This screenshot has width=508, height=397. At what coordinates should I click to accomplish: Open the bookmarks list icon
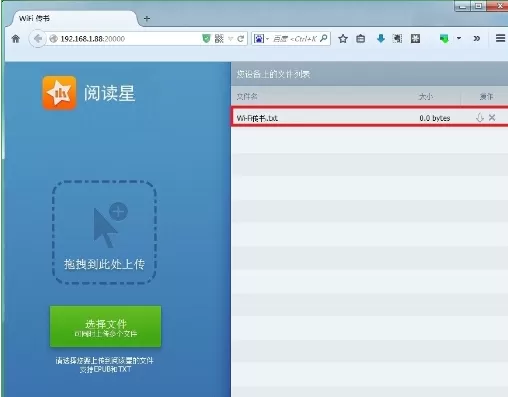[x=360, y=39]
